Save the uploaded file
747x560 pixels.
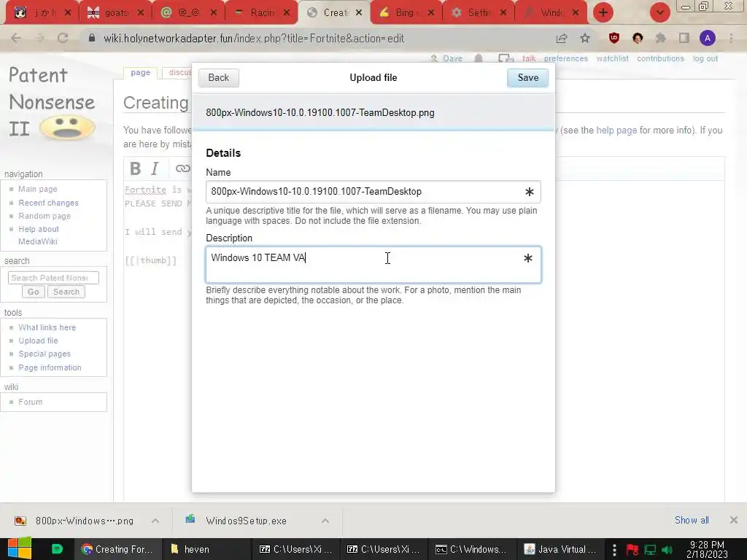(528, 77)
